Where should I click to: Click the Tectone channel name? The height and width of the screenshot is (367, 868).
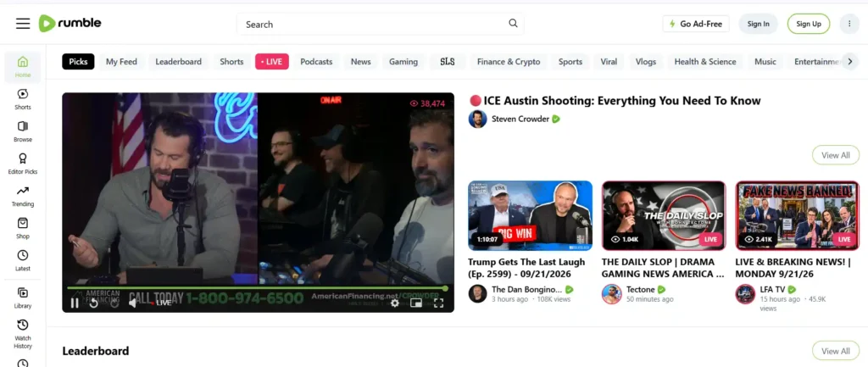[x=641, y=290]
